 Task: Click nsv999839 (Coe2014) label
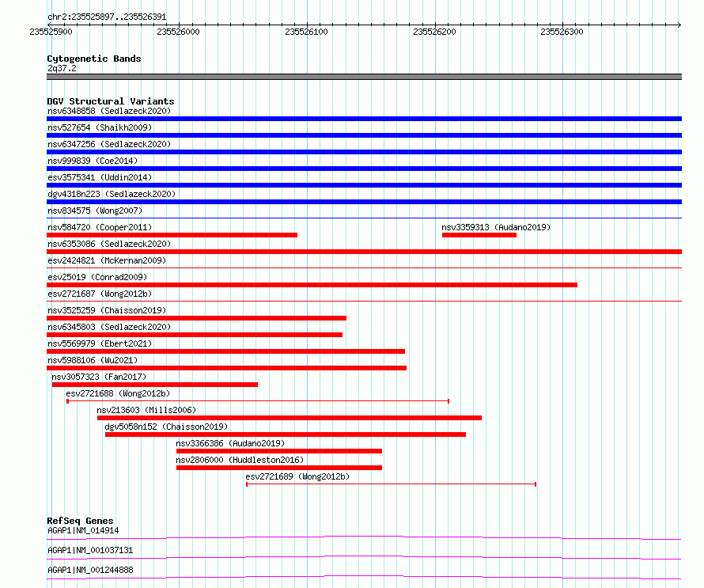(93, 161)
